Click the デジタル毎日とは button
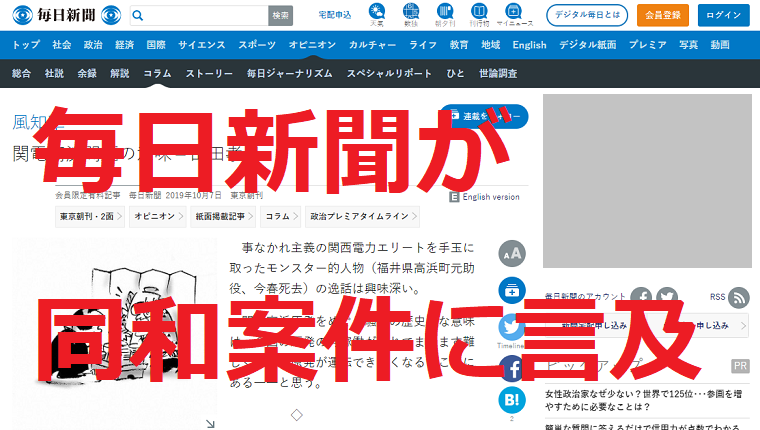760x430 pixels. [587, 15]
